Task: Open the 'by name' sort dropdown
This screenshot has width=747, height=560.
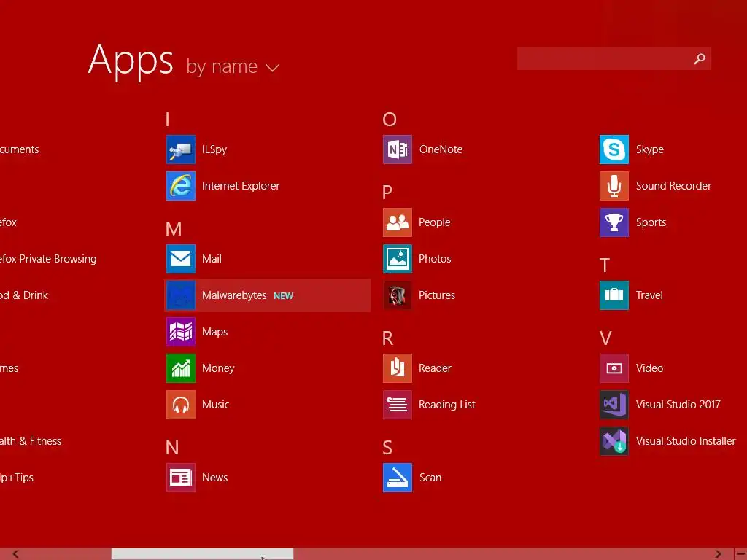Action: point(233,66)
